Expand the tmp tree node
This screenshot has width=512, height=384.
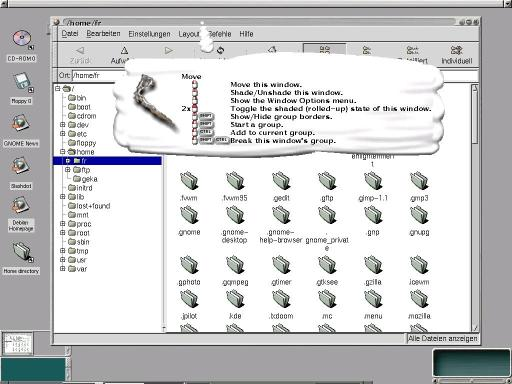click(x=62, y=251)
